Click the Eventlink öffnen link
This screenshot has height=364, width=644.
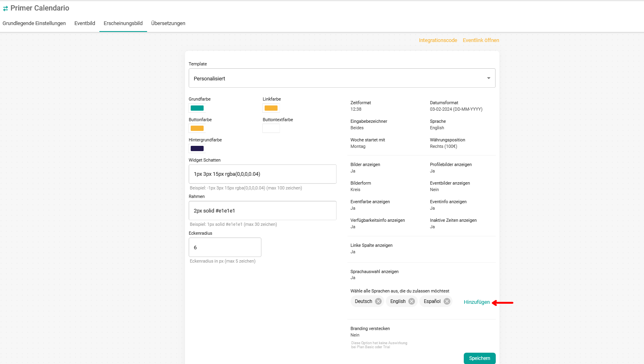[481, 40]
